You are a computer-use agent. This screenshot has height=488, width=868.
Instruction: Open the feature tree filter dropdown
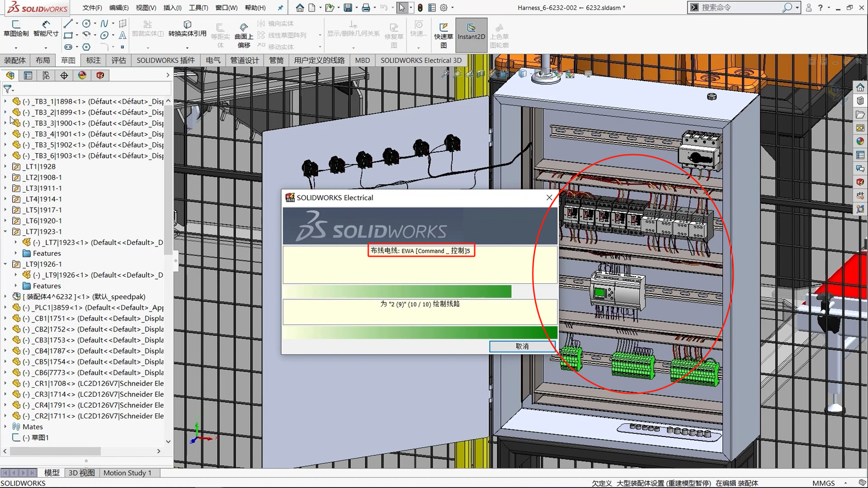[9, 89]
